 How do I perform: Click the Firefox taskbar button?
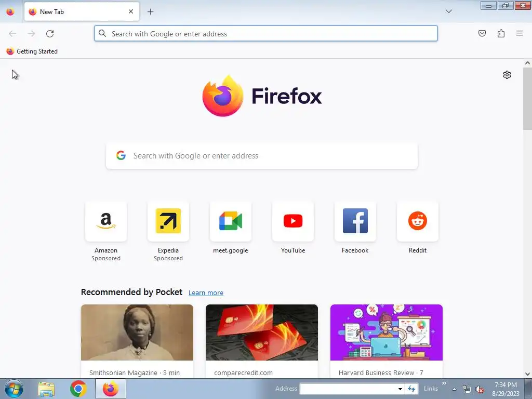pyautogui.click(x=111, y=389)
